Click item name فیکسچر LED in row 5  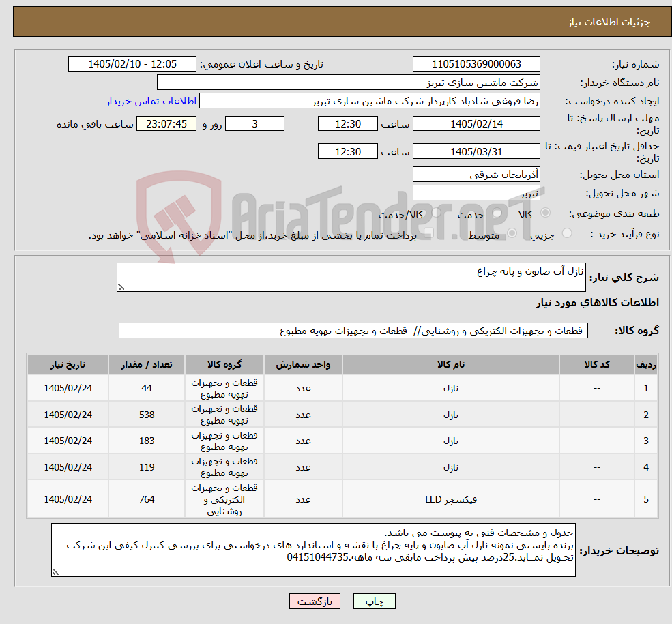[x=451, y=499]
